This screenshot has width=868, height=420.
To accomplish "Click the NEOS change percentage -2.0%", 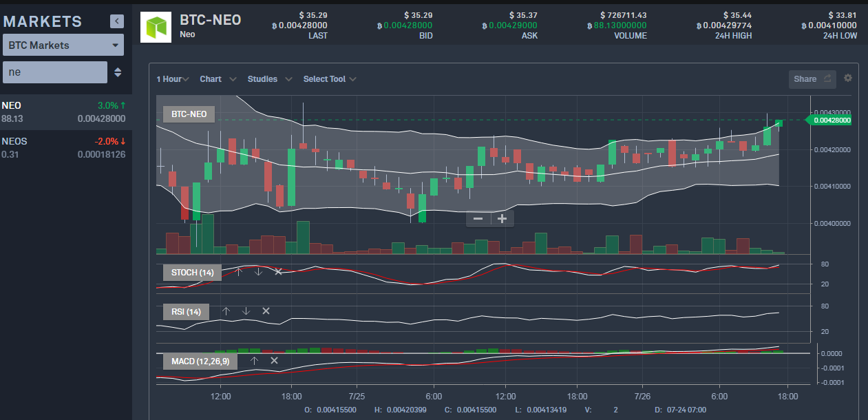I will [110, 141].
